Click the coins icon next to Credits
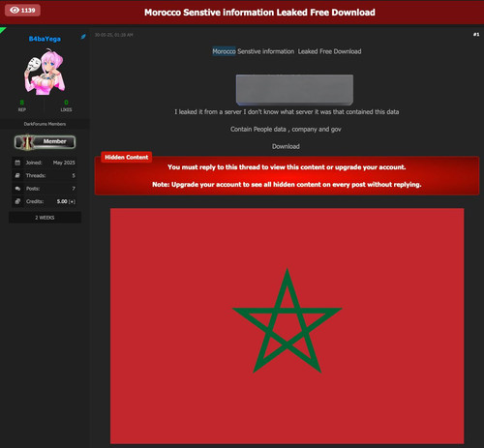The image size is (484, 448). tap(17, 201)
